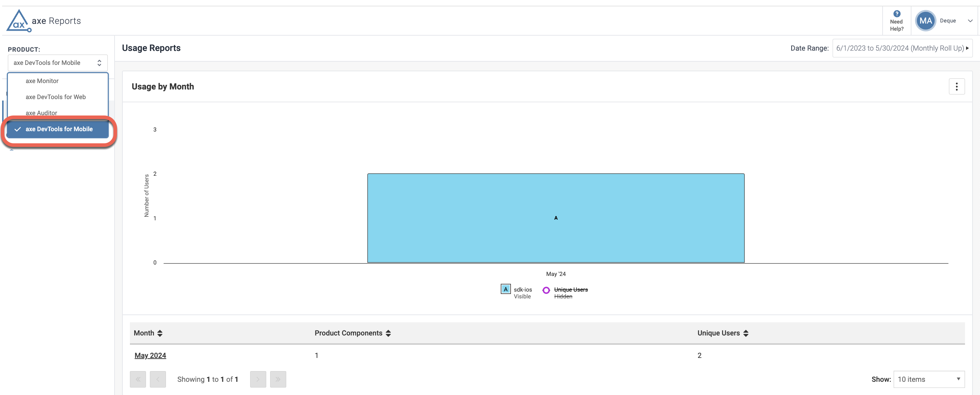Go to previous page arrow
This screenshot has width=980, height=395.
click(158, 379)
